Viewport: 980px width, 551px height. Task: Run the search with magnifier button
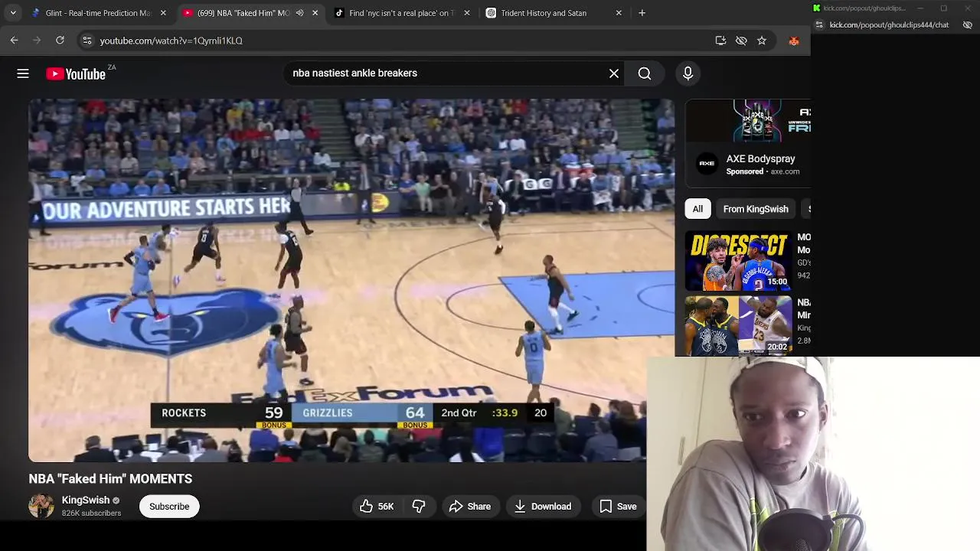pos(645,73)
